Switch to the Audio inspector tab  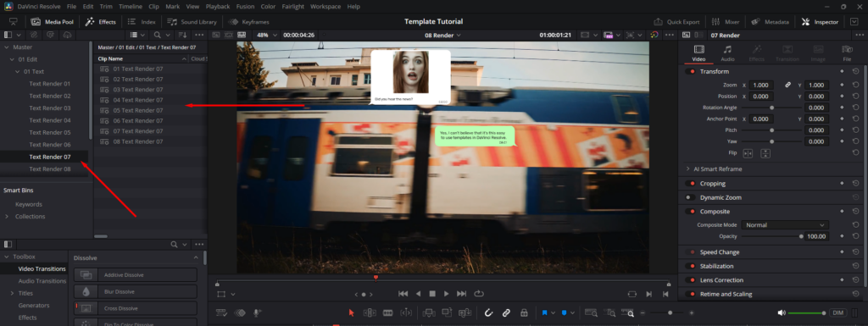click(727, 53)
